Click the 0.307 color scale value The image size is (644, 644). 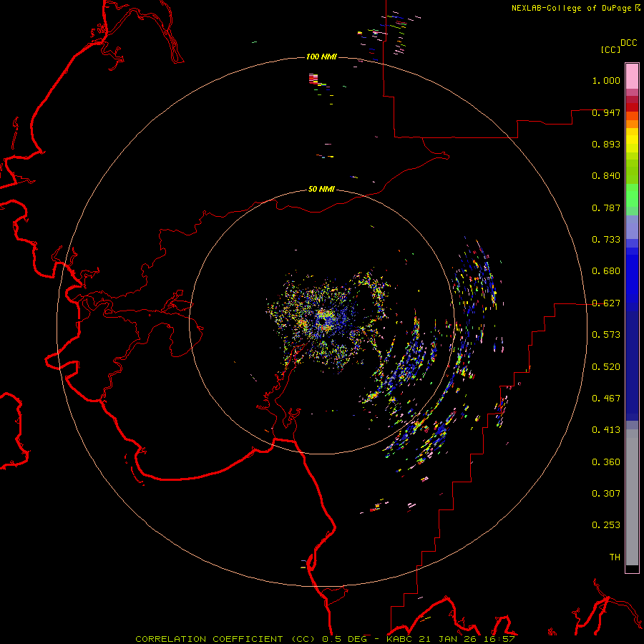(606, 494)
